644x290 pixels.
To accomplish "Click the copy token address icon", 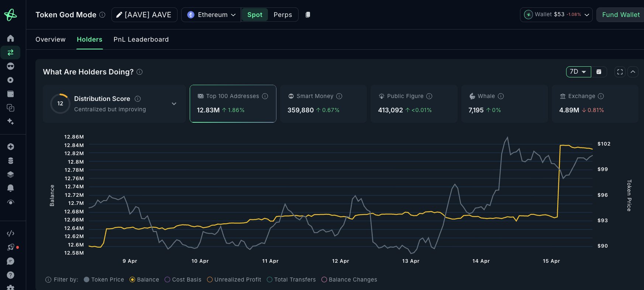I will [308, 15].
